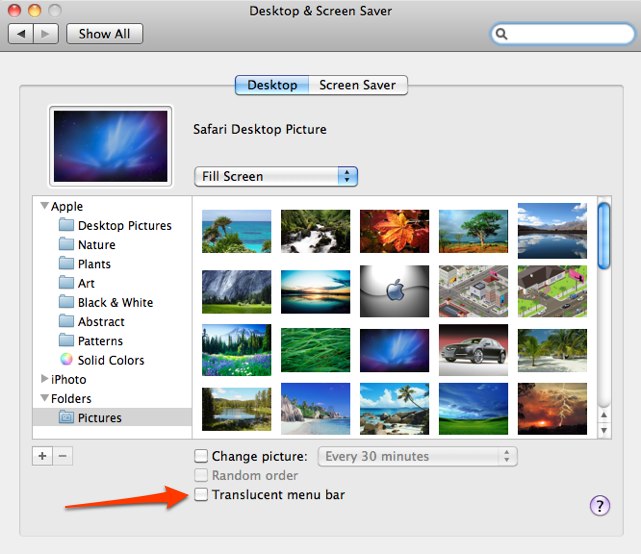Click the wallpaper scrollbar thumb

(x=604, y=236)
